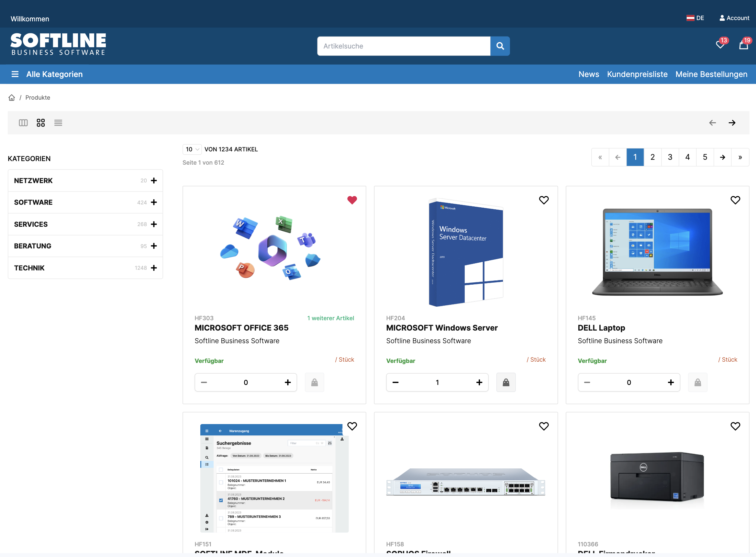Favorite the DELL Laptop heart
The width and height of the screenshot is (756, 557).
click(x=735, y=200)
